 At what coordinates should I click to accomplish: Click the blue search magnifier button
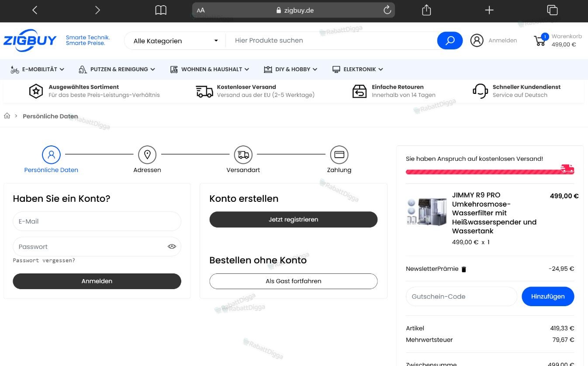pos(450,41)
